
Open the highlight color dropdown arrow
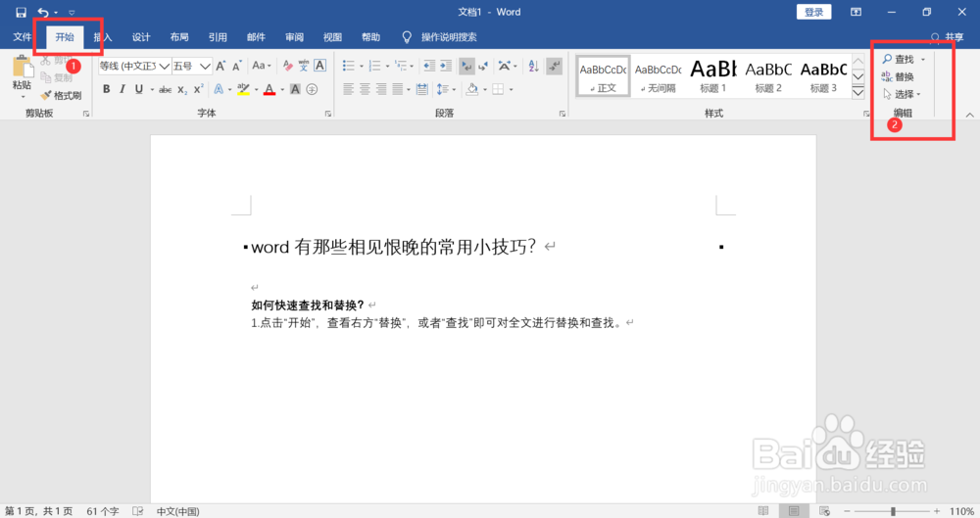point(256,89)
